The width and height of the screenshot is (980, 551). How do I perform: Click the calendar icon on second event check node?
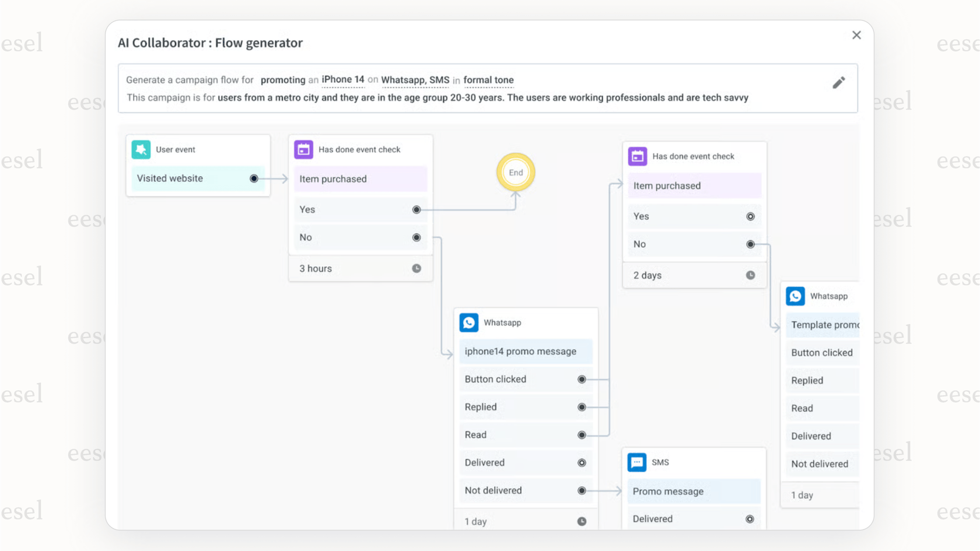(x=638, y=156)
